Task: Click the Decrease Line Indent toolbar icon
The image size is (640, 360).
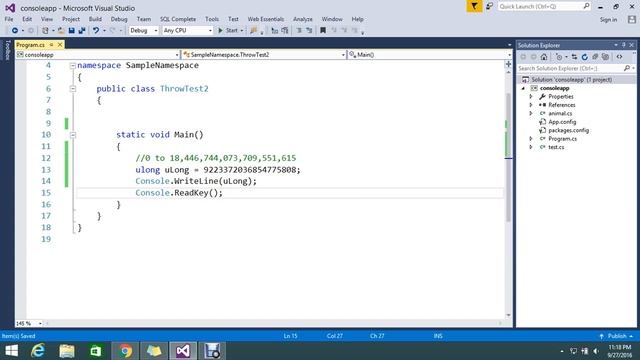Action: coord(299,31)
